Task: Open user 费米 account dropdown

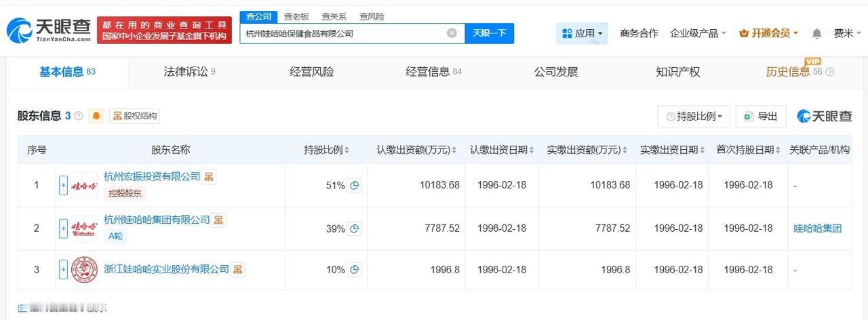Action: pyautogui.click(x=848, y=33)
